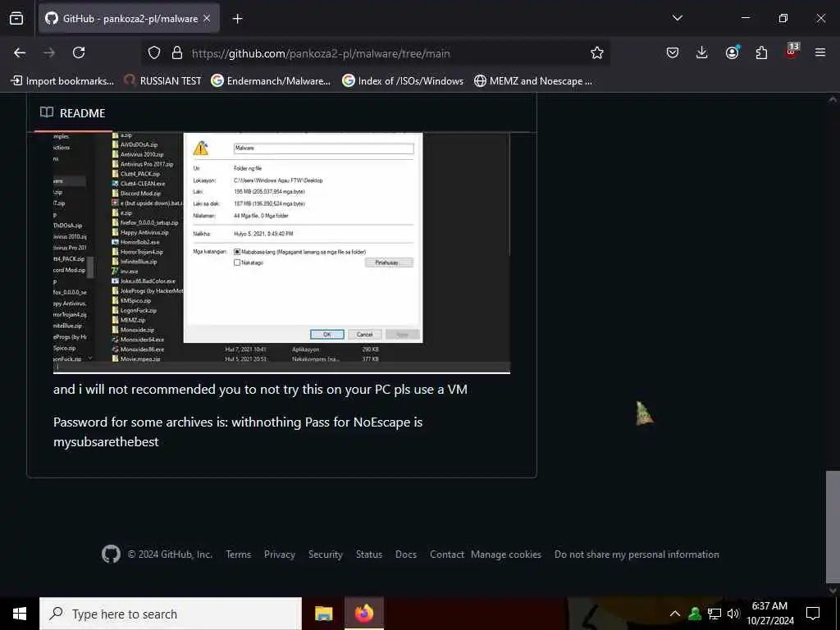Click the scrollbar down arrow
Image resolution: width=840 pixels, height=630 pixels.
(833, 590)
